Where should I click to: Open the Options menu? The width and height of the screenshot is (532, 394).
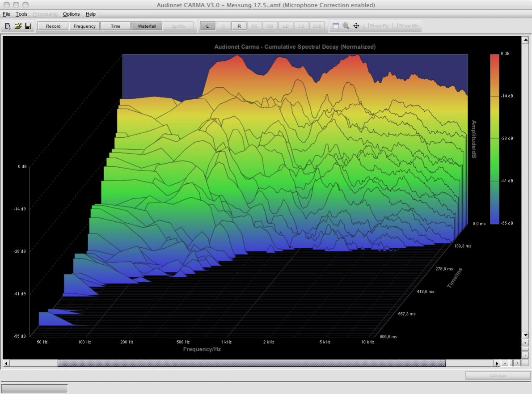71,14
